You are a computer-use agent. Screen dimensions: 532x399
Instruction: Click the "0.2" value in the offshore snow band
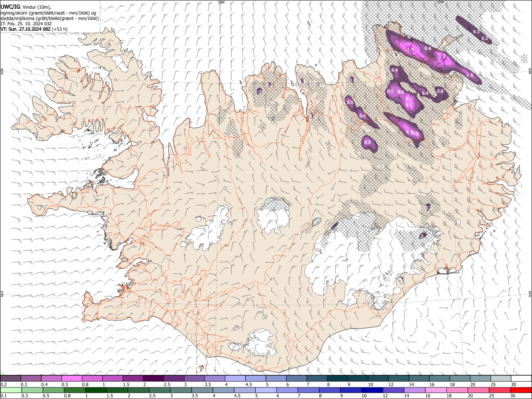[x=484, y=38]
